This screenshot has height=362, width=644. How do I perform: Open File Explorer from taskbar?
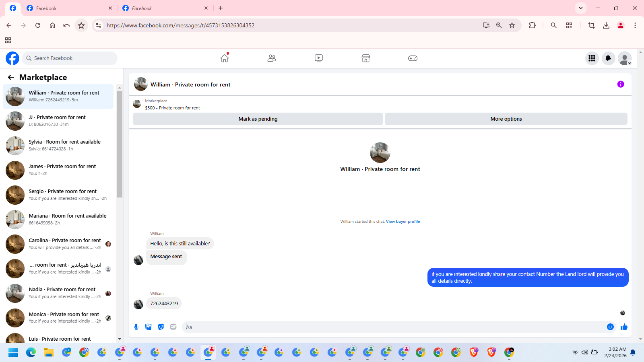[x=49, y=353]
